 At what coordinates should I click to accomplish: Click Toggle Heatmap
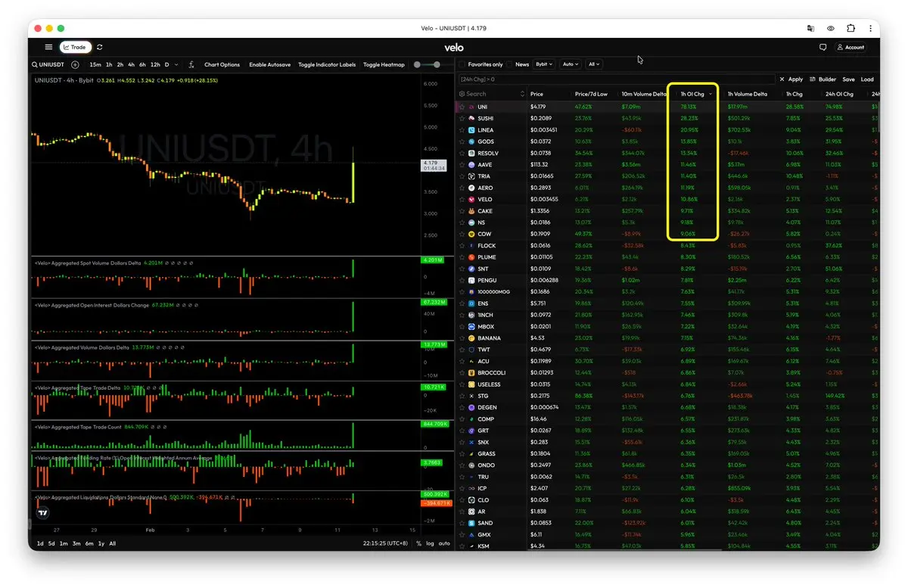pos(384,64)
